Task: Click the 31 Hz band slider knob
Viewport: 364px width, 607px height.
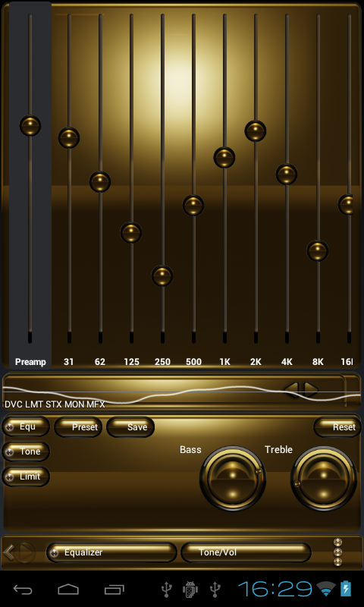Action: [x=69, y=138]
